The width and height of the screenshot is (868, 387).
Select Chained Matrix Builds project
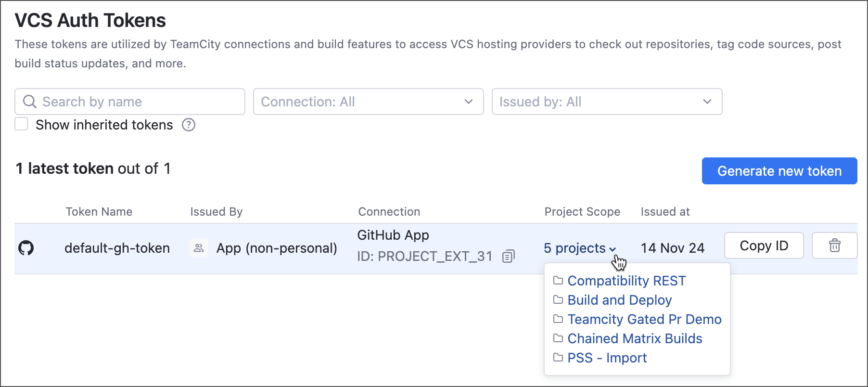tap(635, 339)
